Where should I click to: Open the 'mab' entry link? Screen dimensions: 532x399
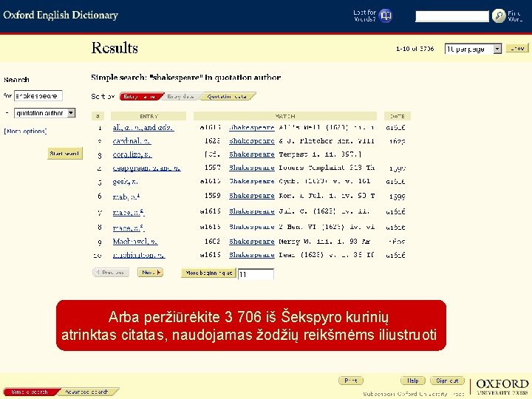(x=126, y=196)
